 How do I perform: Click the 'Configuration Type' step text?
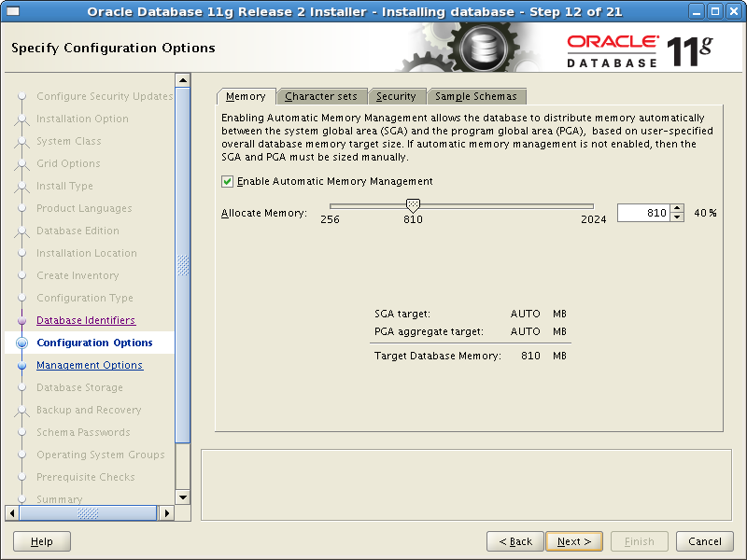coord(85,298)
